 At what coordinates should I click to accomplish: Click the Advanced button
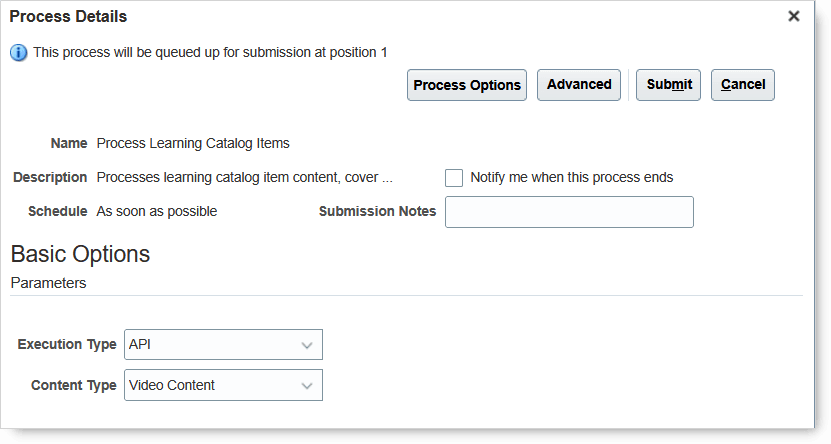coord(579,84)
